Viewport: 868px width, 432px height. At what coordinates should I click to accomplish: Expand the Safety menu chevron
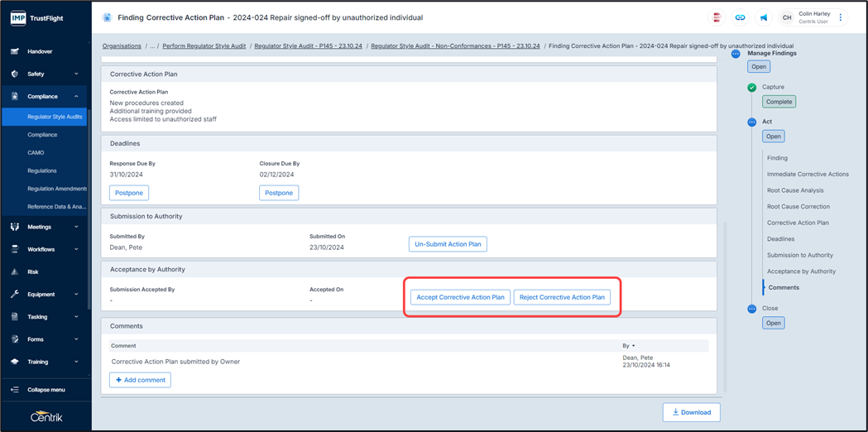coord(76,74)
